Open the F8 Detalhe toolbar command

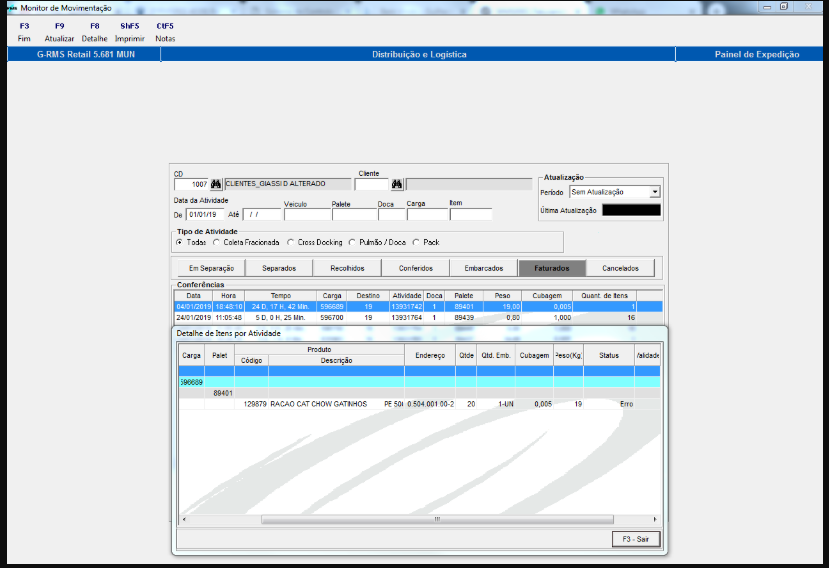click(94, 32)
